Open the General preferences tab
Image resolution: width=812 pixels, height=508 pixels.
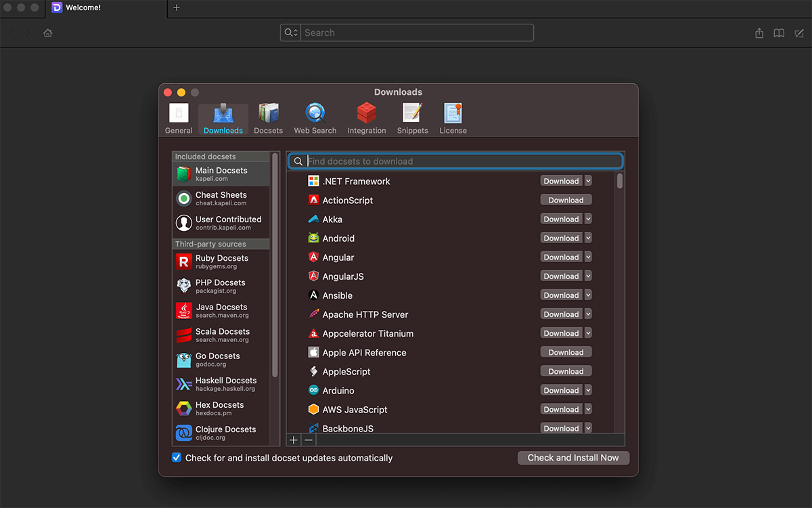[x=179, y=119]
